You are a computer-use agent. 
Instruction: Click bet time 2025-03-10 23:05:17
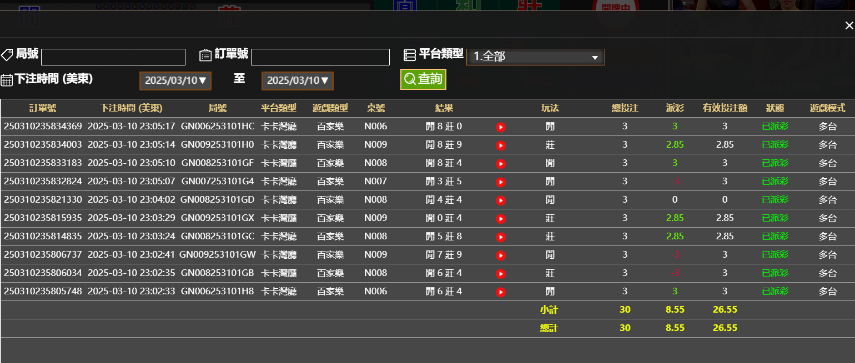coord(131,126)
